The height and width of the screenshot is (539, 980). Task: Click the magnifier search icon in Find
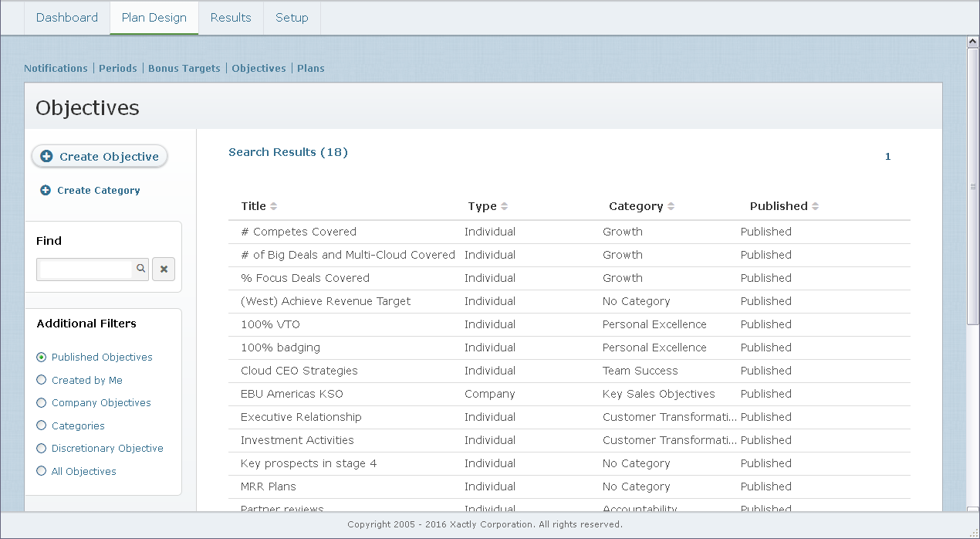point(140,269)
